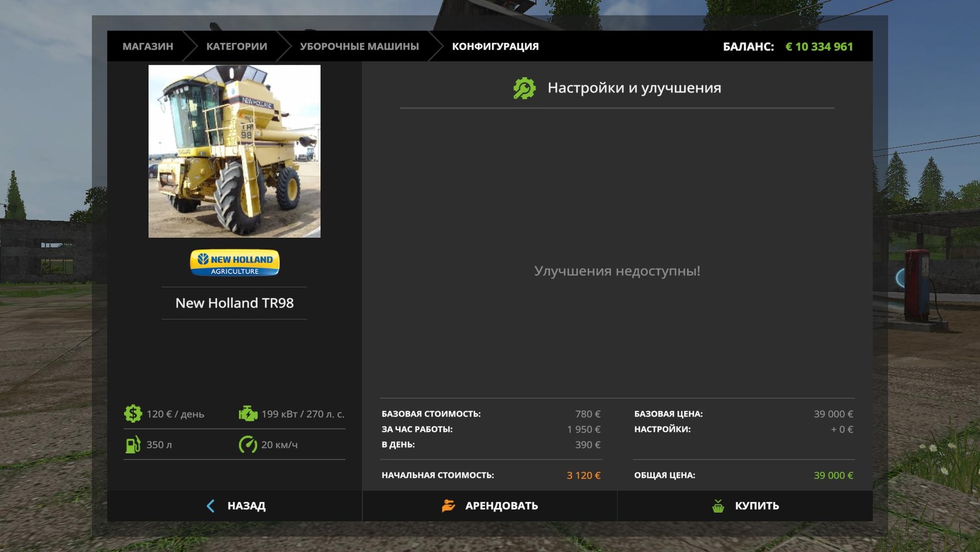Click the green balance amount

pyautogui.click(x=819, y=46)
